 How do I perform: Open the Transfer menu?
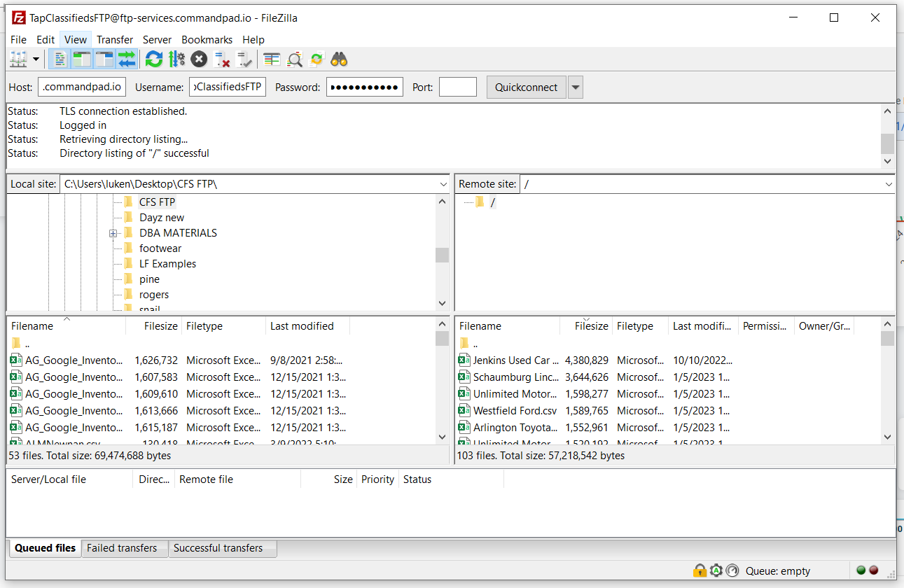tap(115, 40)
